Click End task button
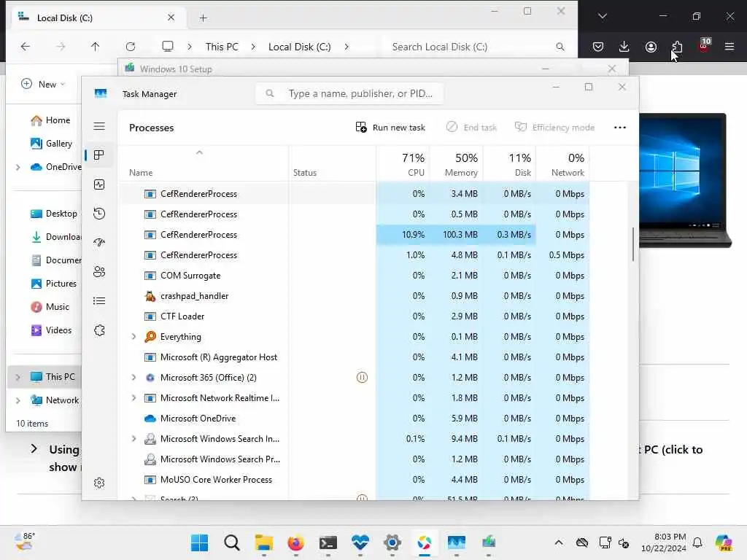The height and width of the screenshot is (560, 747). 472,128
